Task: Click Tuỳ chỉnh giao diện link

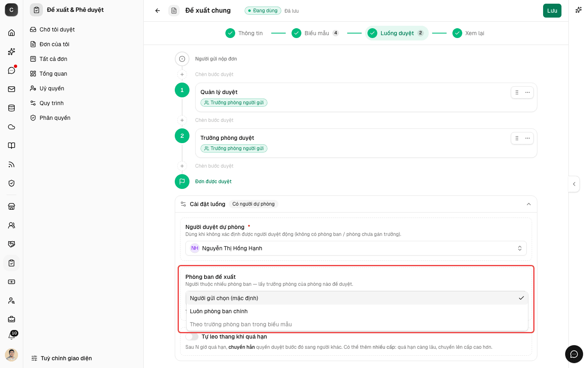Action: pyautogui.click(x=62, y=358)
